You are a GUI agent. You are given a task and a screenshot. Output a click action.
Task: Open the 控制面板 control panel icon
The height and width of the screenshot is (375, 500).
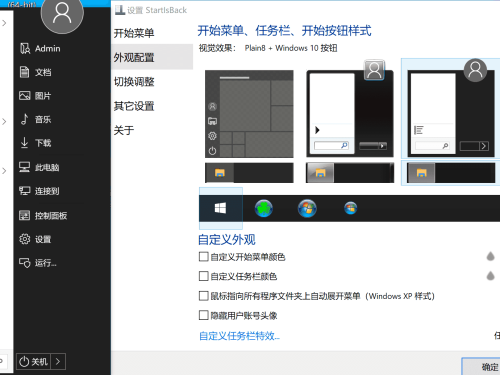pyautogui.click(x=24, y=215)
